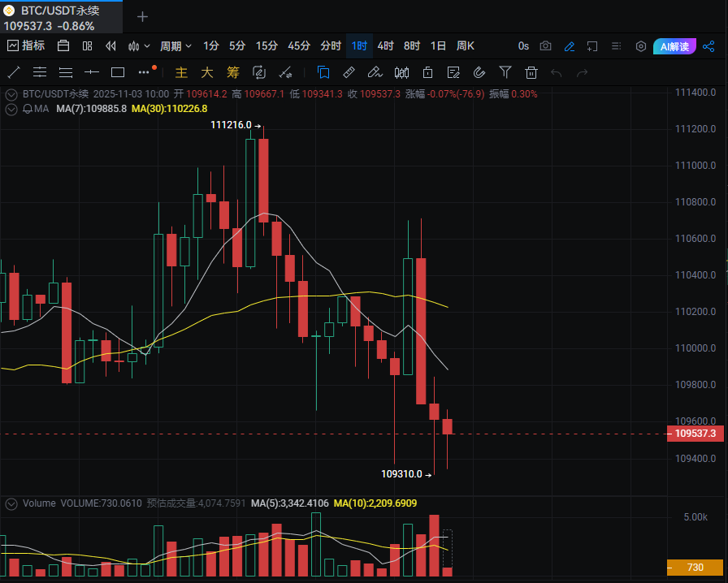The height and width of the screenshot is (583, 728).
Task: Select the rectangle drawing tool
Action: point(118,72)
